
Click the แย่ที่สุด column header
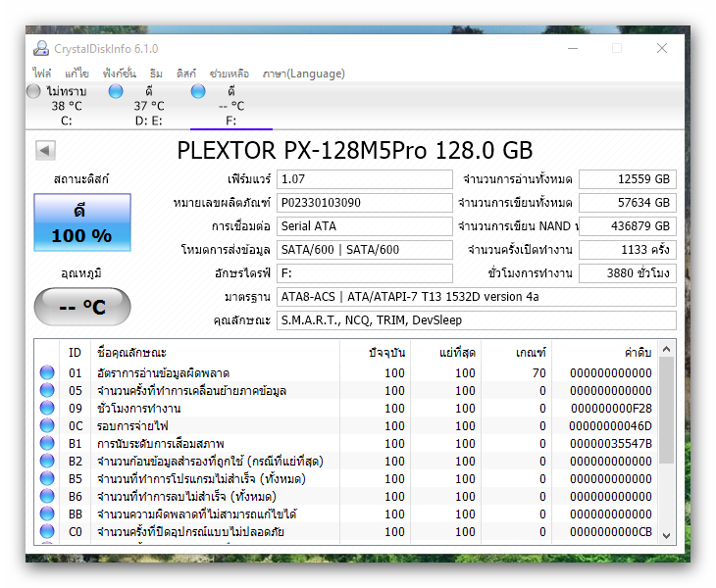(445, 353)
